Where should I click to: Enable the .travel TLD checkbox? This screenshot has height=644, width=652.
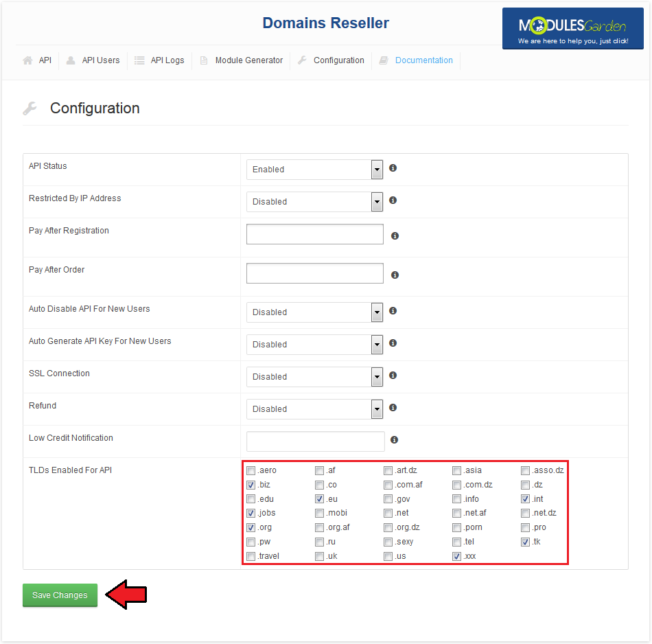point(251,556)
